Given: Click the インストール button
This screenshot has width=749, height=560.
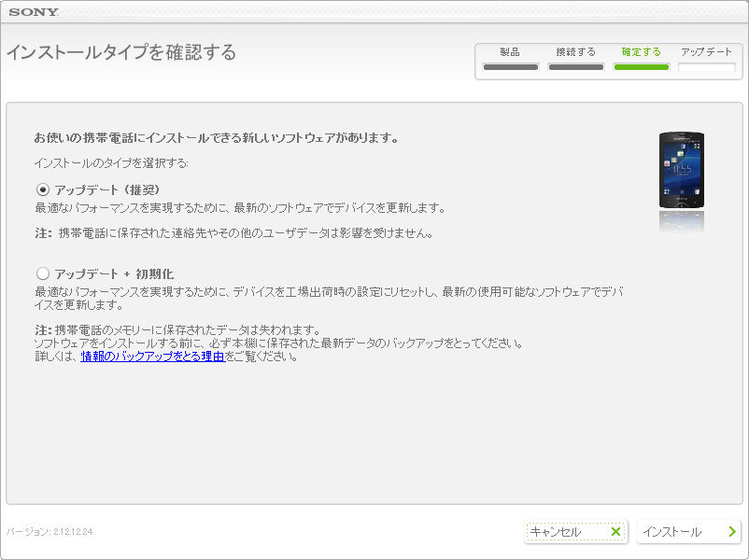Looking at the screenshot, I should [x=689, y=531].
